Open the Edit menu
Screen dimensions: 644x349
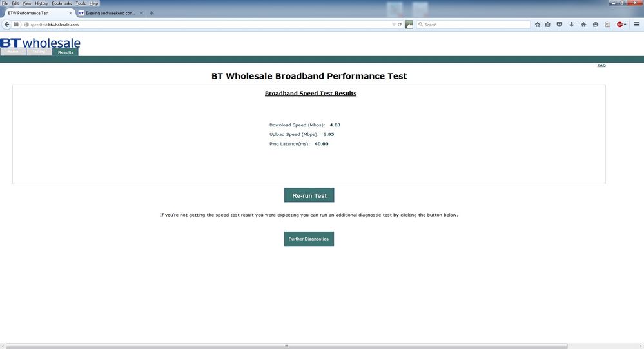click(15, 3)
